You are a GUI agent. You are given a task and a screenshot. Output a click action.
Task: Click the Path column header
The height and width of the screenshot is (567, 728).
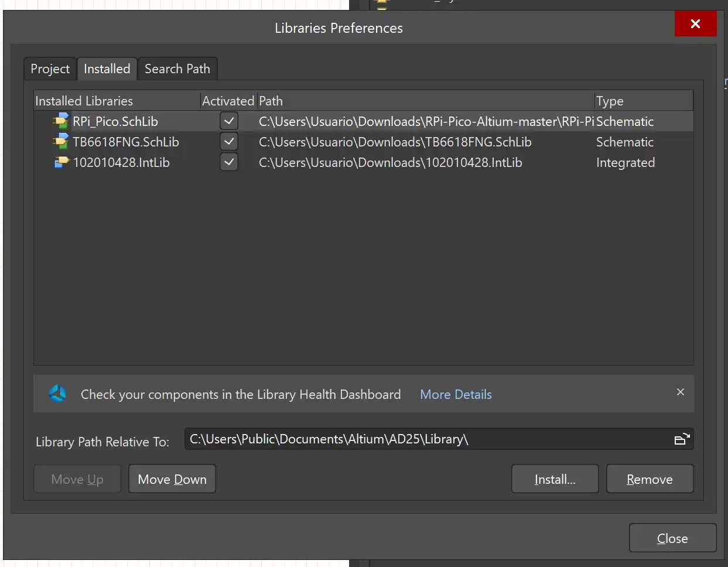(426, 101)
